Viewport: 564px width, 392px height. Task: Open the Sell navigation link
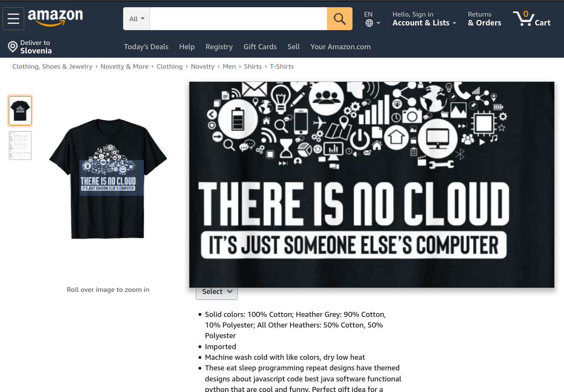click(x=293, y=47)
